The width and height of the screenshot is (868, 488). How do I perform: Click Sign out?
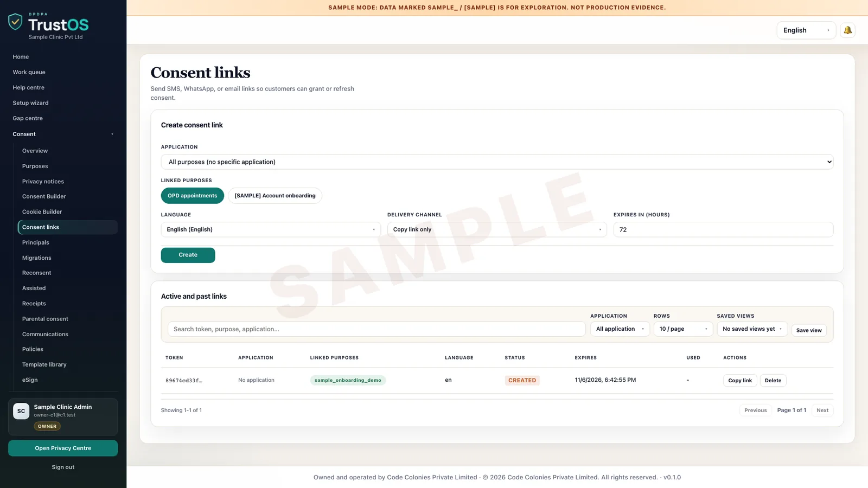[63, 467]
